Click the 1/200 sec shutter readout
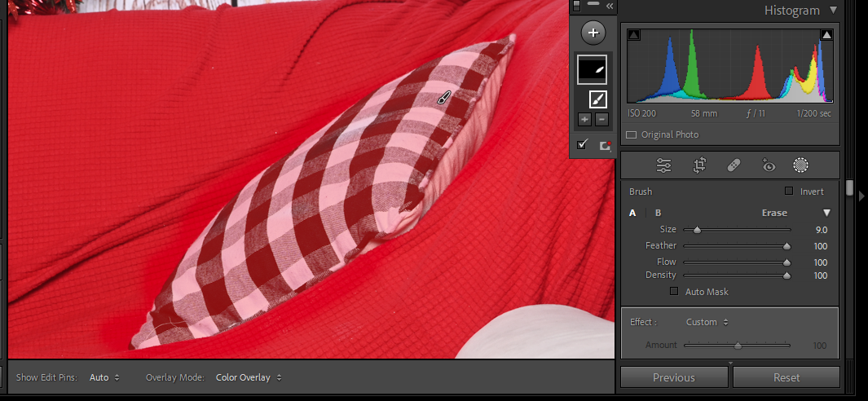This screenshot has height=401, width=868. 813,113
